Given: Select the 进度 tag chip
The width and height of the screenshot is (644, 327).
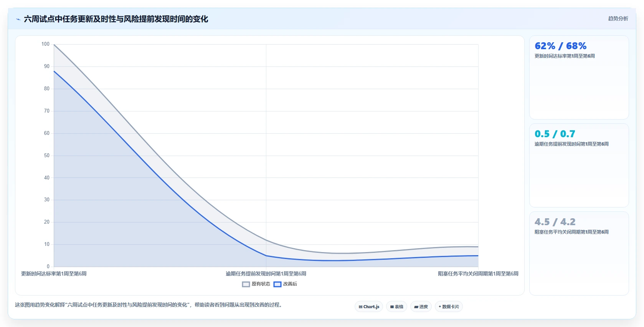Looking at the screenshot, I should pyautogui.click(x=421, y=307).
